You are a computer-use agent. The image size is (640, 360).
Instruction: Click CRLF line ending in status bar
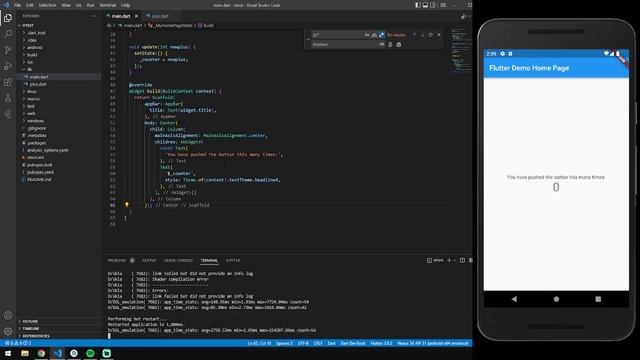click(318, 343)
